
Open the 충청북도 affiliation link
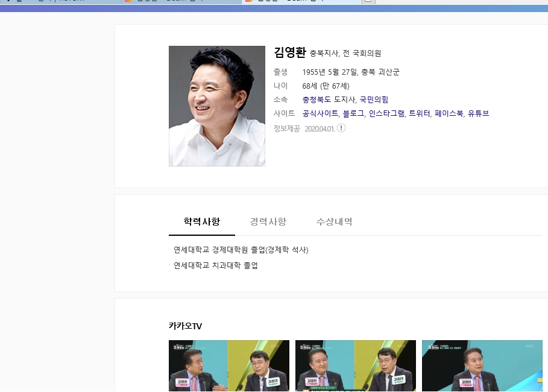tap(317, 100)
